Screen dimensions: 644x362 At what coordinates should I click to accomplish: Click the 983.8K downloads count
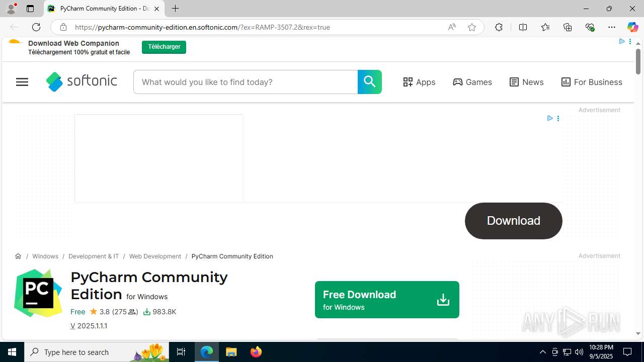point(159,312)
